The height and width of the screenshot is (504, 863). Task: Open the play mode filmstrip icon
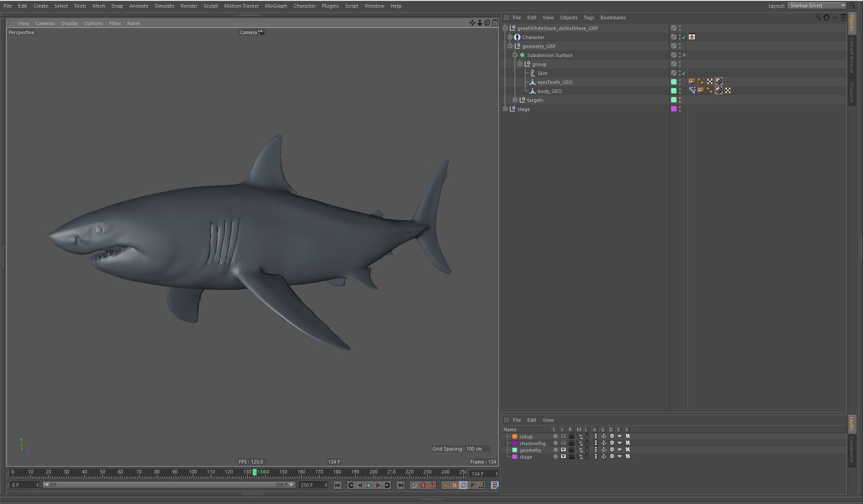pos(495,485)
